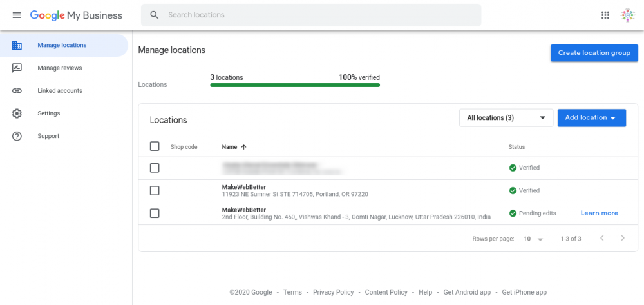Change rows per page dropdown

click(533, 239)
